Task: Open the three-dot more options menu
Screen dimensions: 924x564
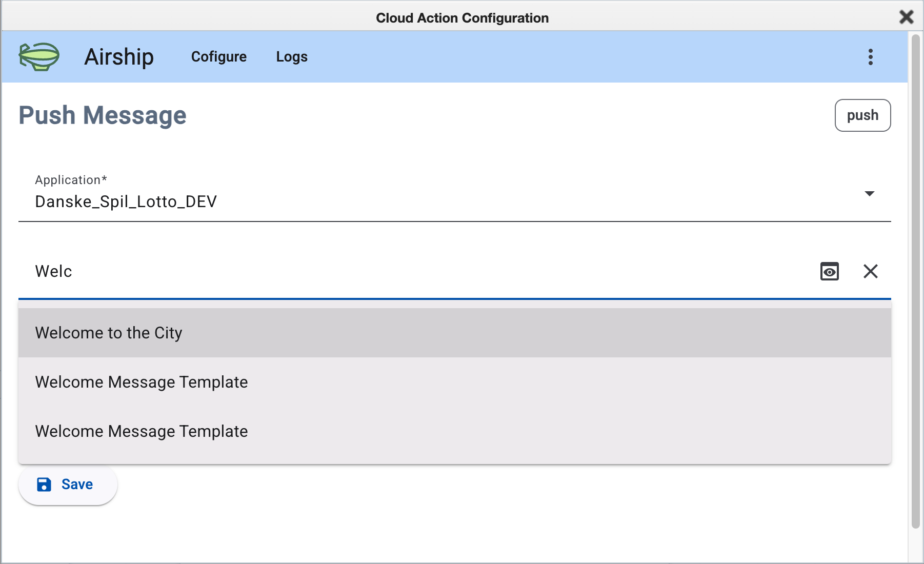Action: pos(870,57)
